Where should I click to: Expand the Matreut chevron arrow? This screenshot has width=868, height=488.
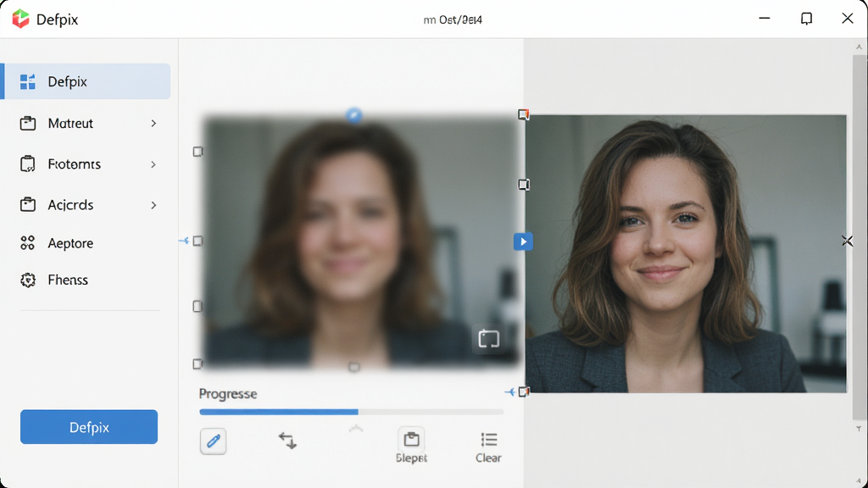tap(153, 124)
